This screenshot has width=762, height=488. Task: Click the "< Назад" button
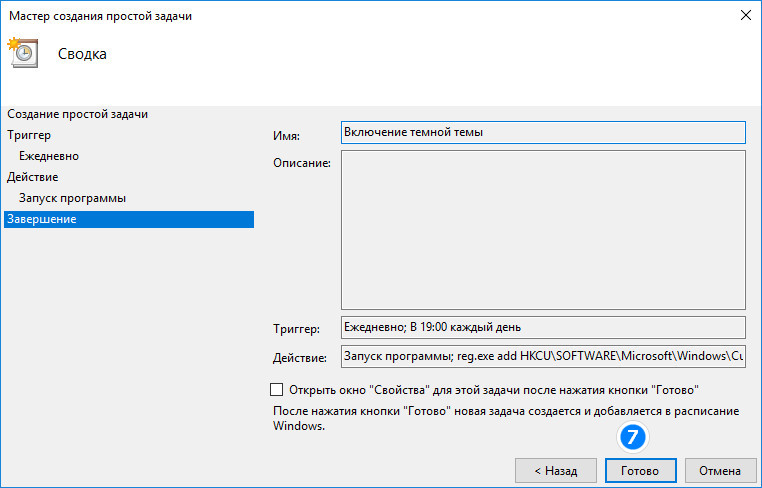tap(555, 471)
